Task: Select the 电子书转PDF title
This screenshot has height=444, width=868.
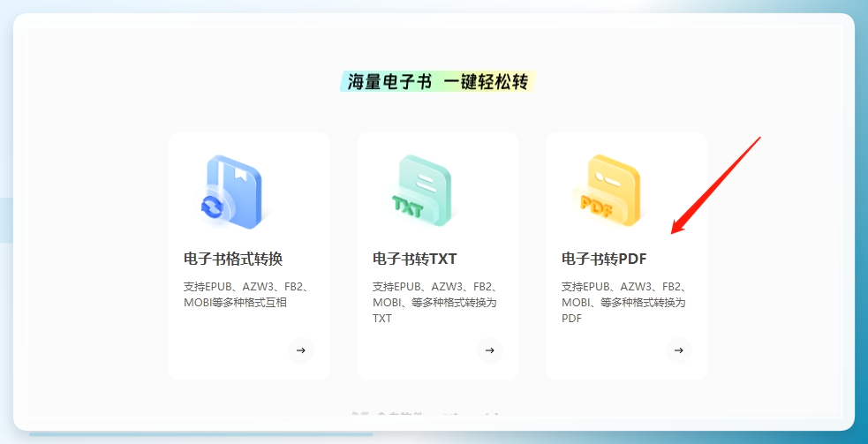Action: (x=604, y=259)
